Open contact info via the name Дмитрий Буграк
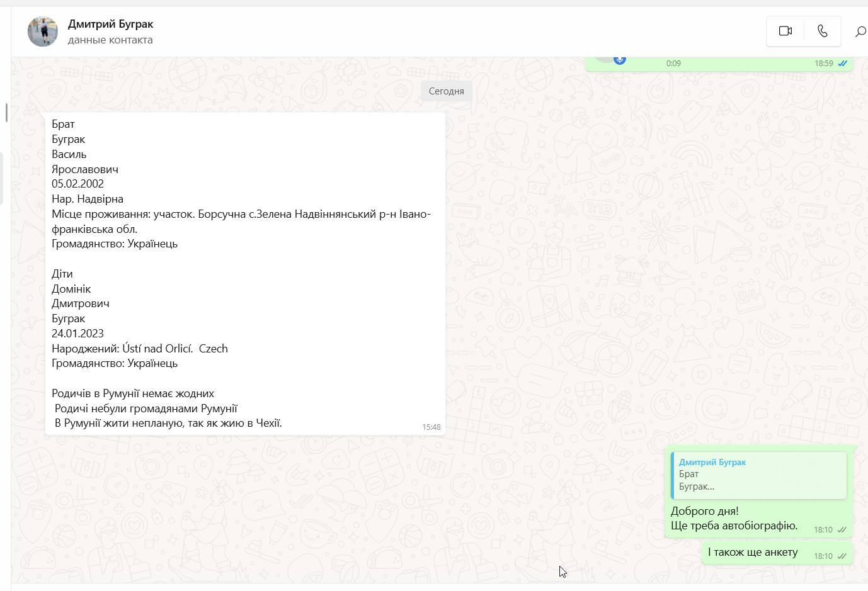This screenshot has height=591, width=868. [111, 24]
